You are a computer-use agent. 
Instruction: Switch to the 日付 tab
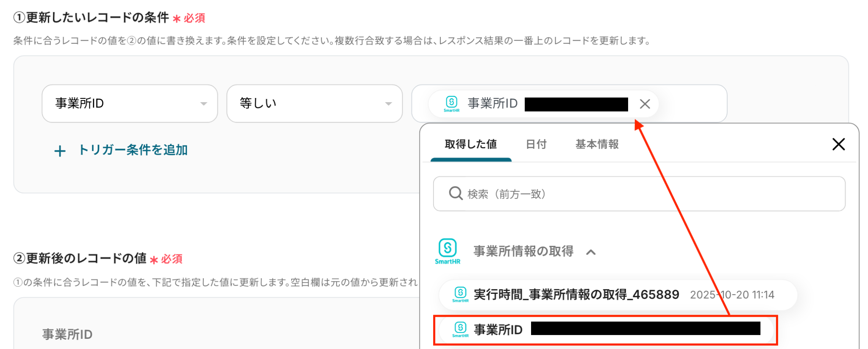tap(536, 145)
